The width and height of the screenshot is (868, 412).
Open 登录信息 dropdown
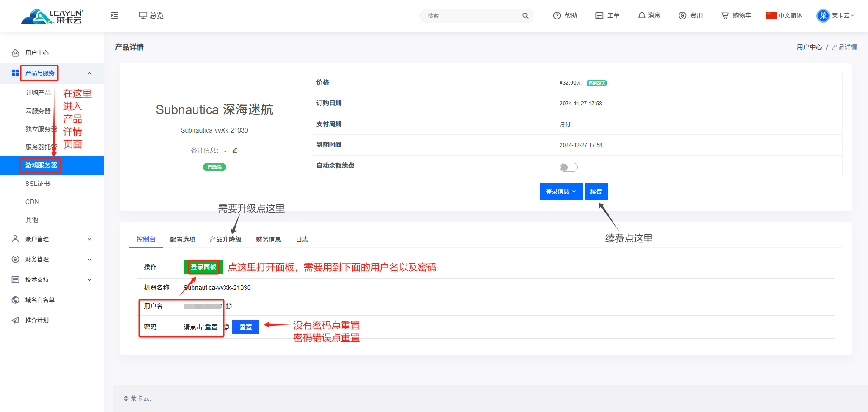tap(561, 191)
